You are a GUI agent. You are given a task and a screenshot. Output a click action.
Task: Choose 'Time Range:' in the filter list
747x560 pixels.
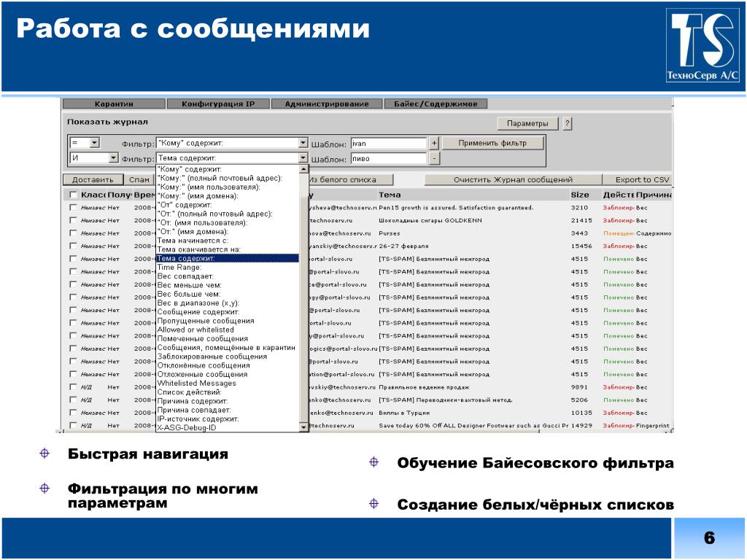tap(228, 267)
